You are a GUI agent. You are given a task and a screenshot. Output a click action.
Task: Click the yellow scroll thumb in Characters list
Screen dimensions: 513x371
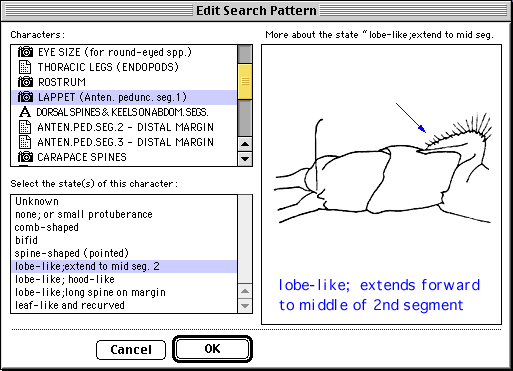245,81
